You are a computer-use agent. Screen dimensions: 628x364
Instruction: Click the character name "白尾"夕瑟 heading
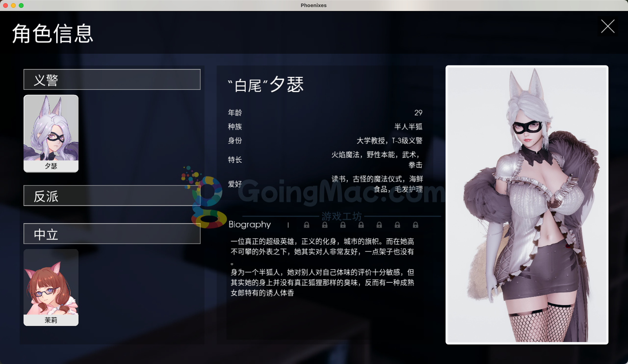pos(266,84)
